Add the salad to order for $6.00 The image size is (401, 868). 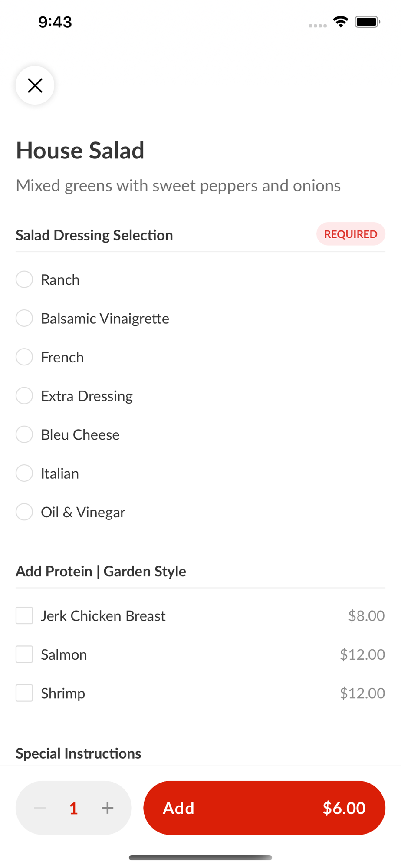[264, 808]
